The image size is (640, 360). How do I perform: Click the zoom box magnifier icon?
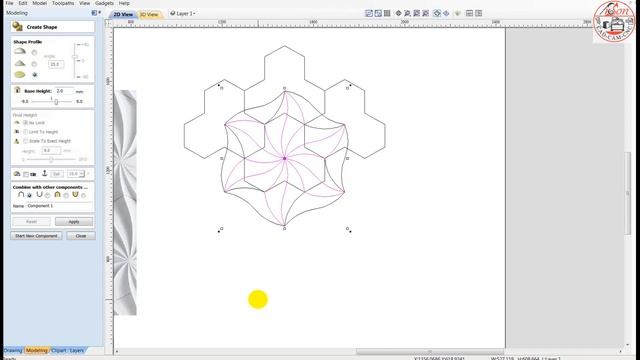click(x=407, y=13)
